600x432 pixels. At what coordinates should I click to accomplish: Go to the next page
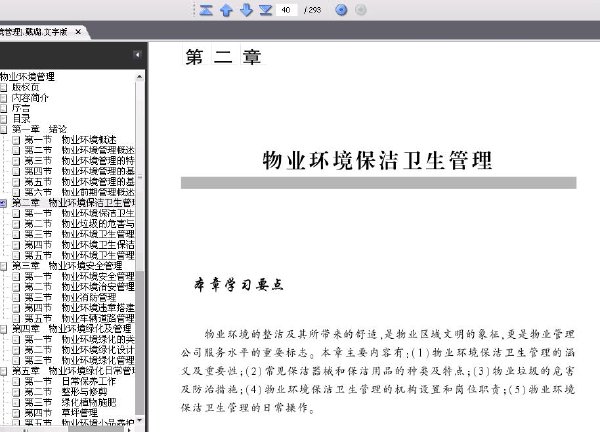point(246,10)
